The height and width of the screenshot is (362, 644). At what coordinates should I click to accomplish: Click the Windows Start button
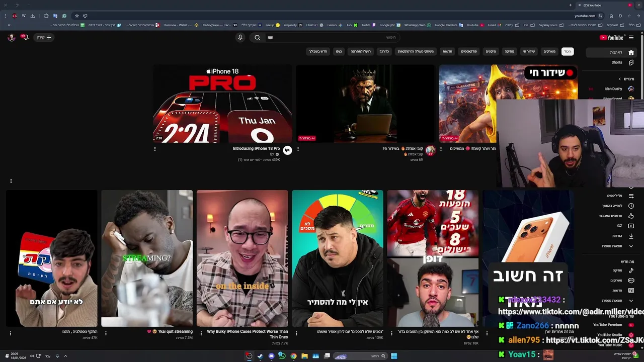point(394,356)
